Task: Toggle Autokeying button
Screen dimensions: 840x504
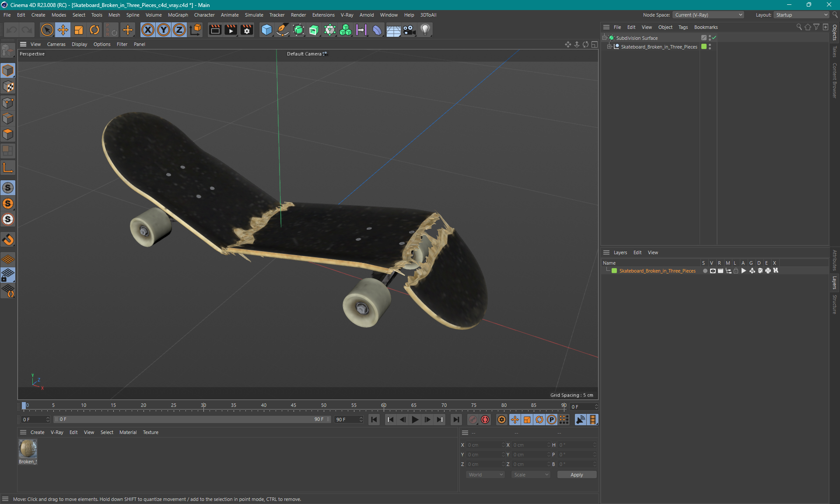Action: pos(485,420)
